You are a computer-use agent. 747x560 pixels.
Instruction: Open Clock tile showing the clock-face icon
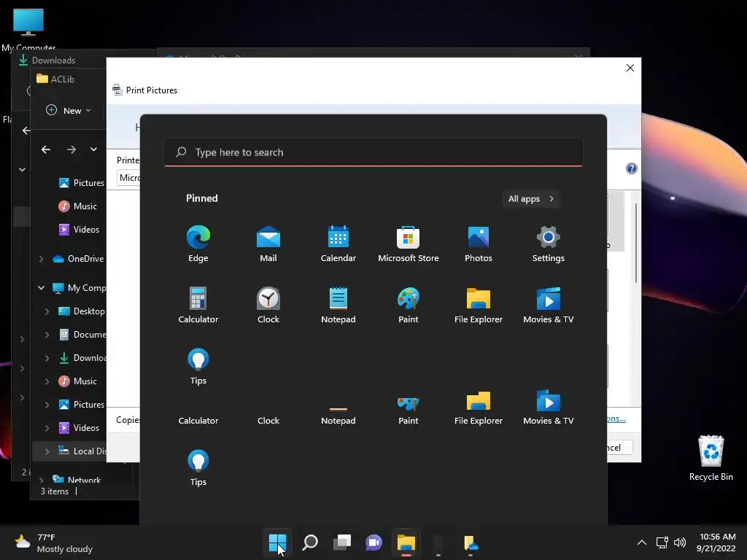(268, 305)
